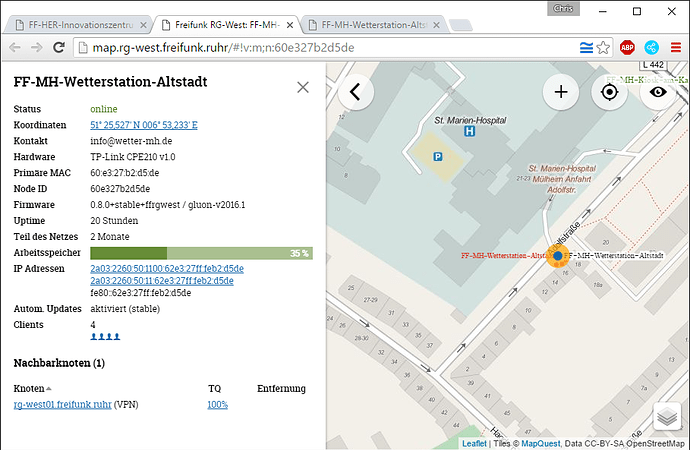This screenshot has width=690, height=450.
Task: Click the hospital H icon on map
Action: 470,131
